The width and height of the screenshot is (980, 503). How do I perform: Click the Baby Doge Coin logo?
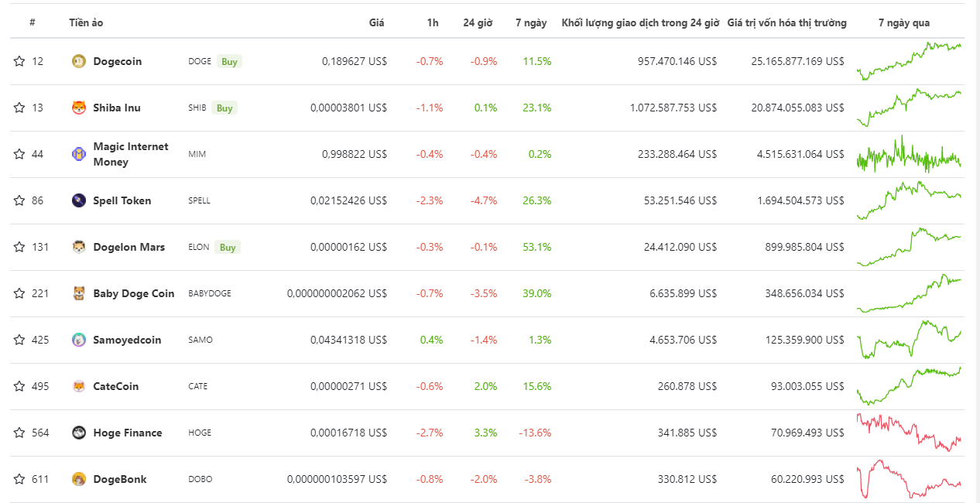78,293
